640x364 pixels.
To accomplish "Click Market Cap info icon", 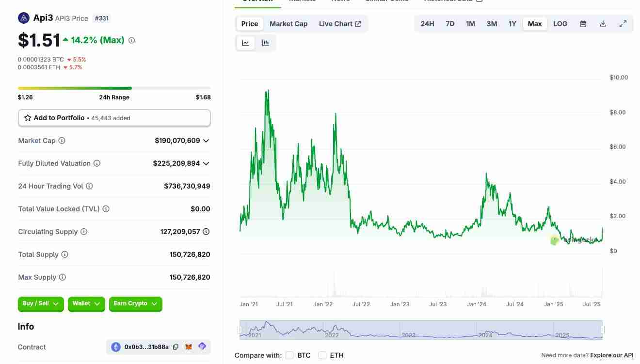I will [x=62, y=141].
